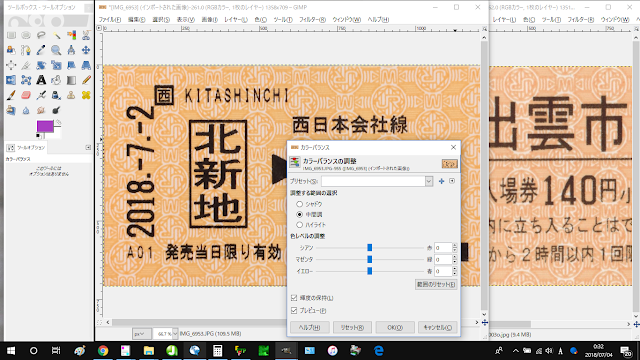Select the Blend gradient tool
The image size is (640, 360).
[x=71, y=80]
